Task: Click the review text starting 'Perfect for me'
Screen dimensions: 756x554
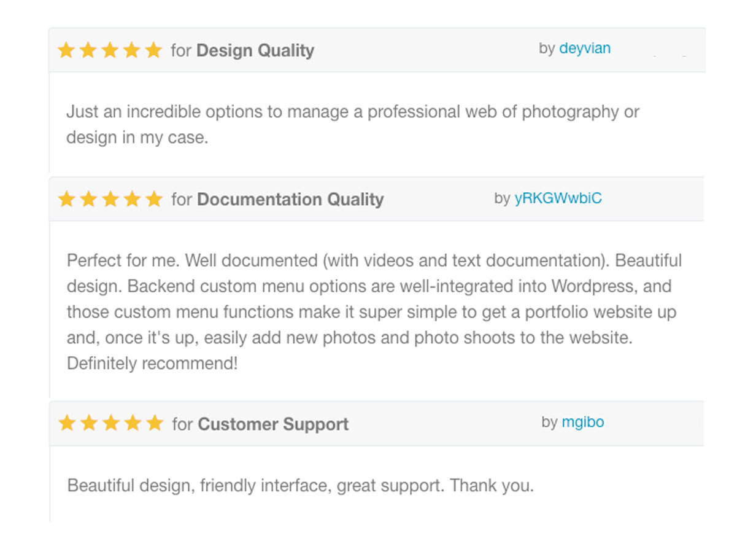Action: (374, 312)
